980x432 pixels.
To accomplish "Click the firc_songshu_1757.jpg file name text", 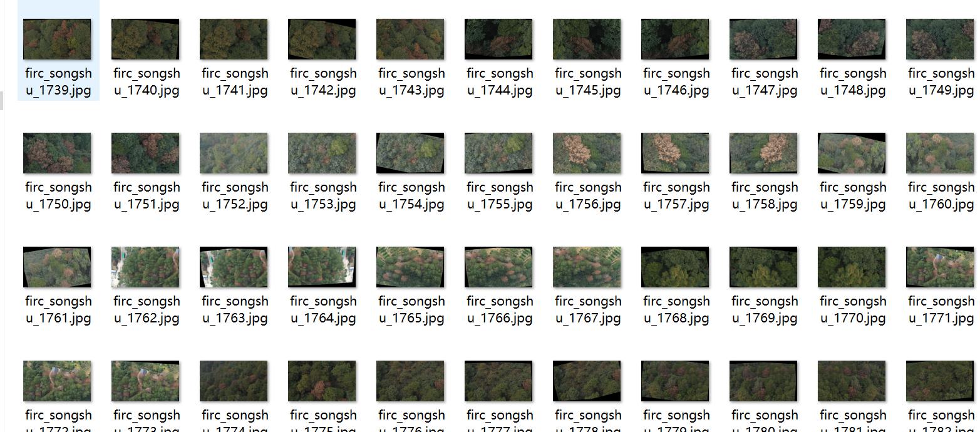I will tap(676, 195).
